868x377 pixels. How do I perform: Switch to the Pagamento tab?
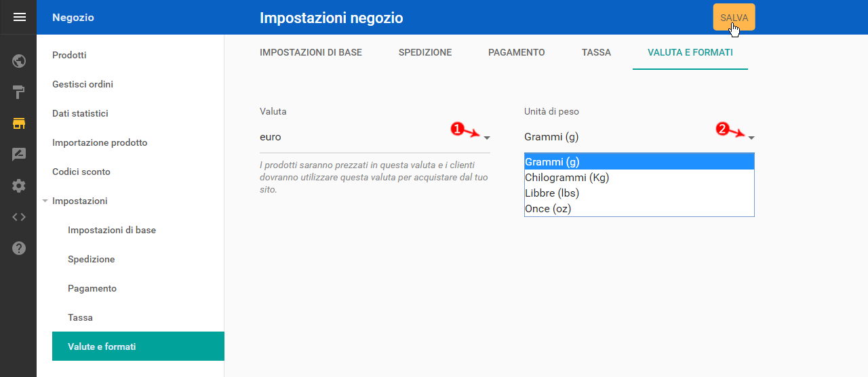point(517,52)
